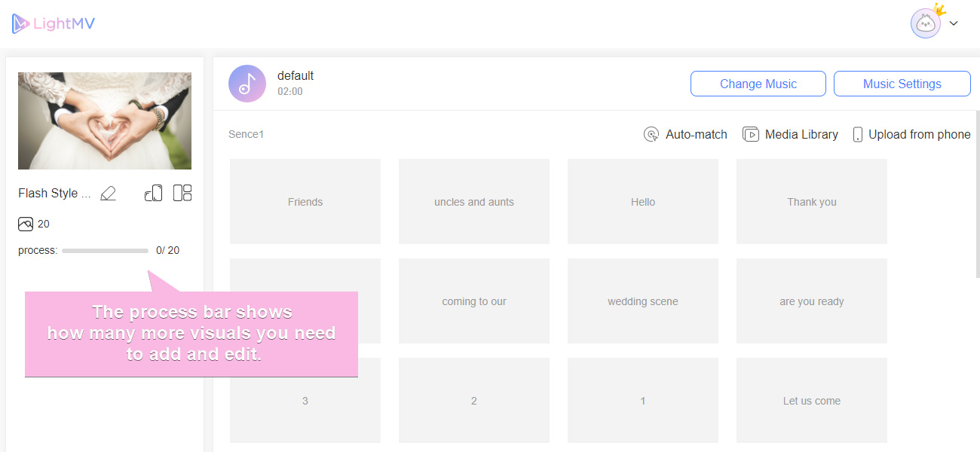
Task: Click the circular music note icon
Action: tap(247, 83)
